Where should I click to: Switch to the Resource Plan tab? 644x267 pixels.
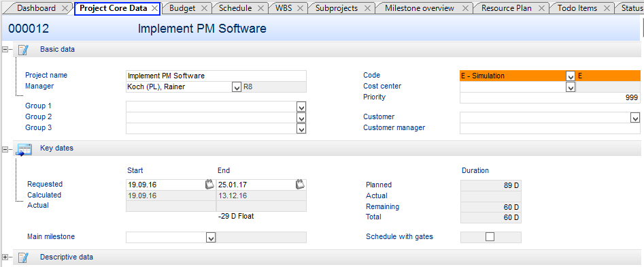507,8
